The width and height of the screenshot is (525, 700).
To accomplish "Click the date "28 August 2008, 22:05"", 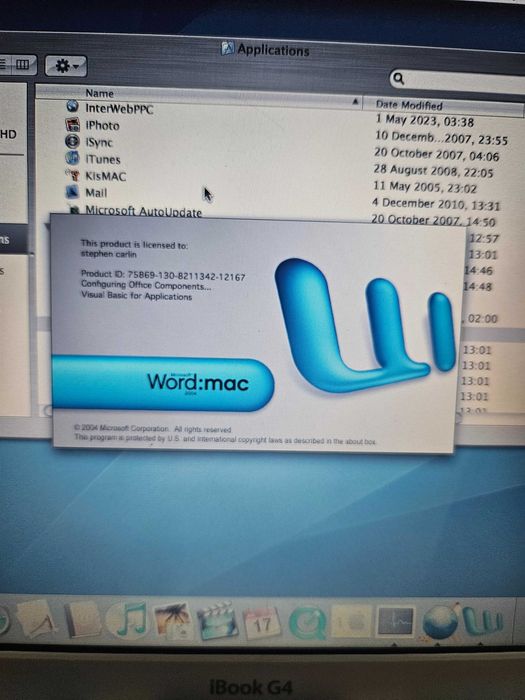I will (433, 171).
